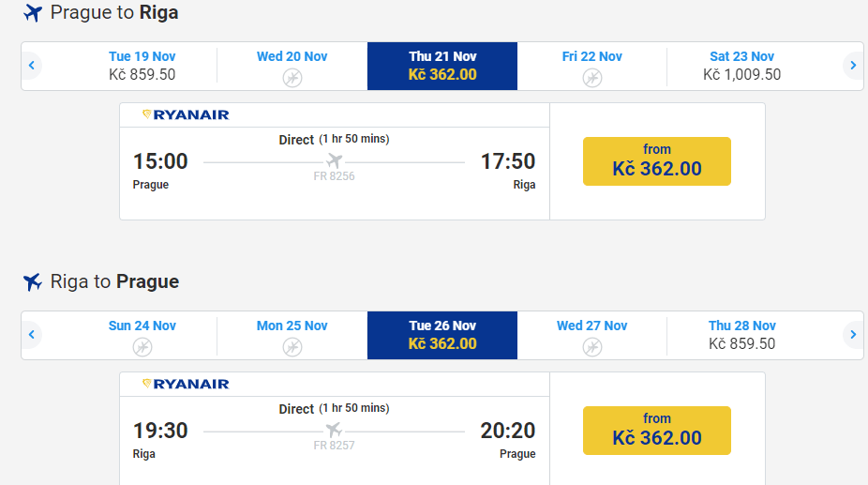
Task: Click the Ryanair logo on the return flight
Action: 186,385
